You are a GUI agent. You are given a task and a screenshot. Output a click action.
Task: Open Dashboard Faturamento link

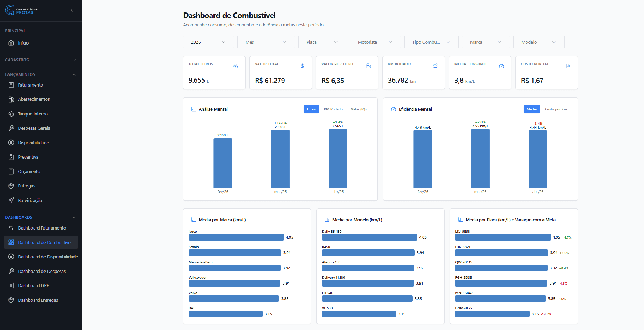(41, 228)
